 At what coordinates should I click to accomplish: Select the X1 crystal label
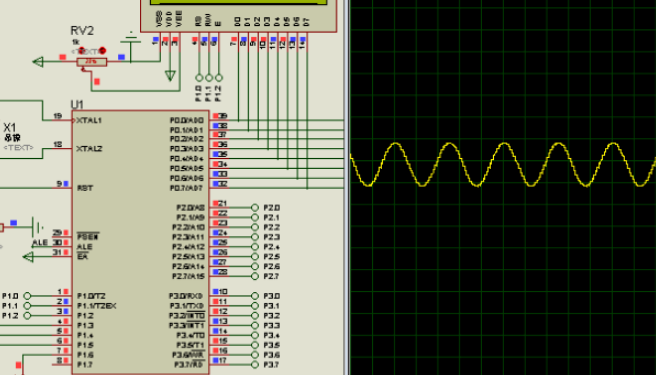tap(10, 128)
